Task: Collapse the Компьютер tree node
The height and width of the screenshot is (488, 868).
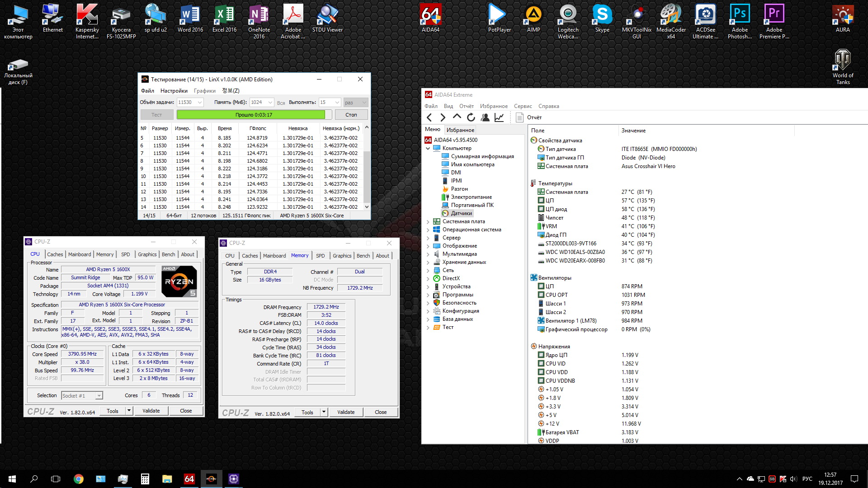Action: (428, 148)
